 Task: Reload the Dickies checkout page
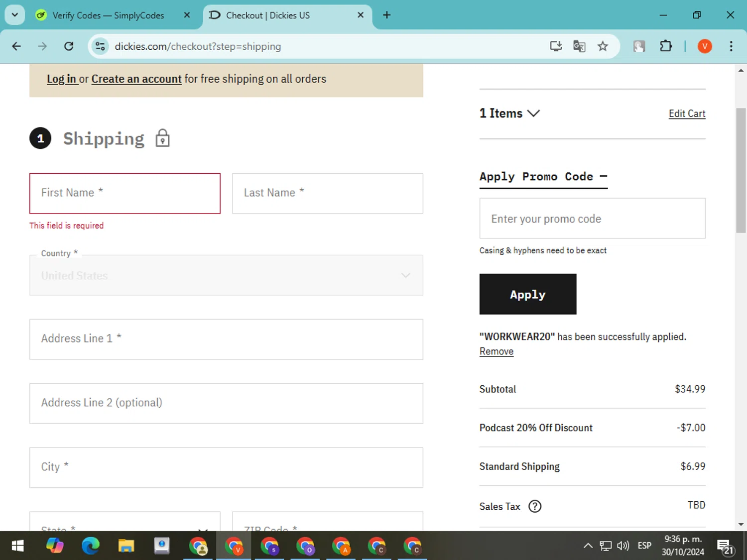(x=69, y=46)
